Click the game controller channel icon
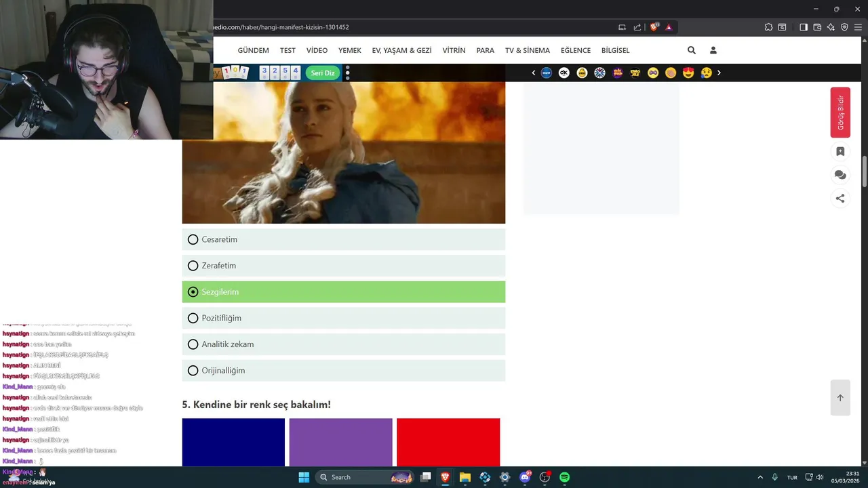The width and height of the screenshot is (868, 488). (x=653, y=73)
